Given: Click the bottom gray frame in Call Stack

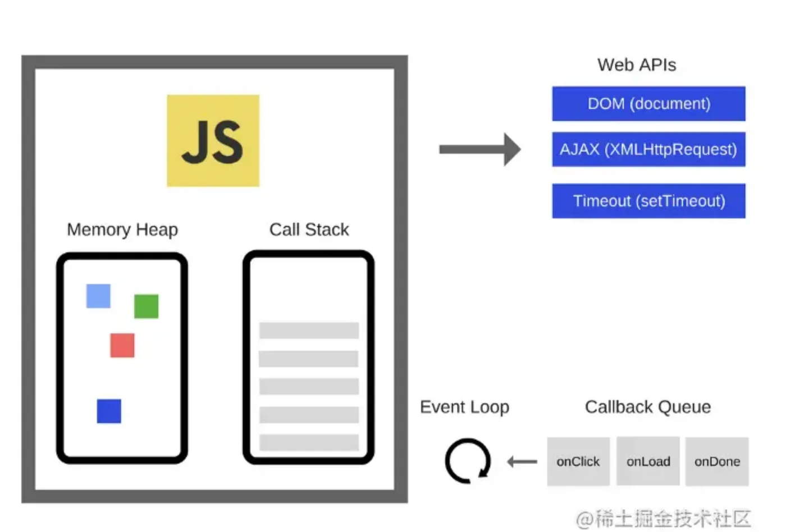Looking at the screenshot, I should tap(309, 442).
